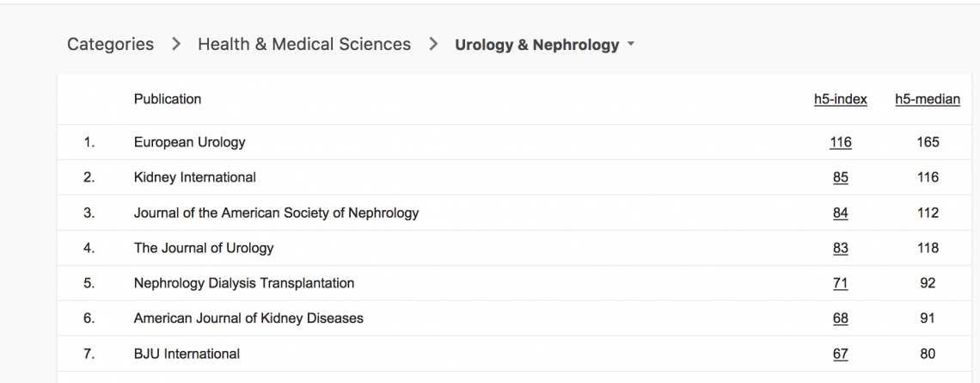Go to Categories in the breadcrumb

point(110,44)
